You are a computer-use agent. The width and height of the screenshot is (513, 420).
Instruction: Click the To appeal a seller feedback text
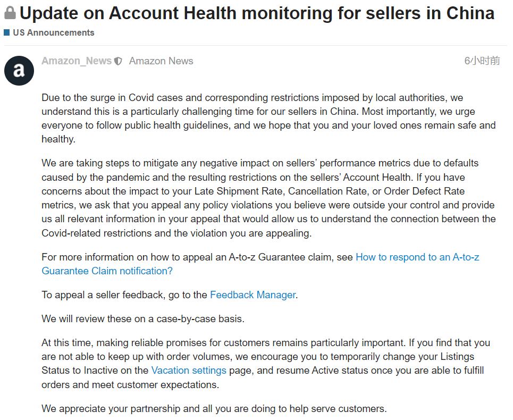point(124,295)
